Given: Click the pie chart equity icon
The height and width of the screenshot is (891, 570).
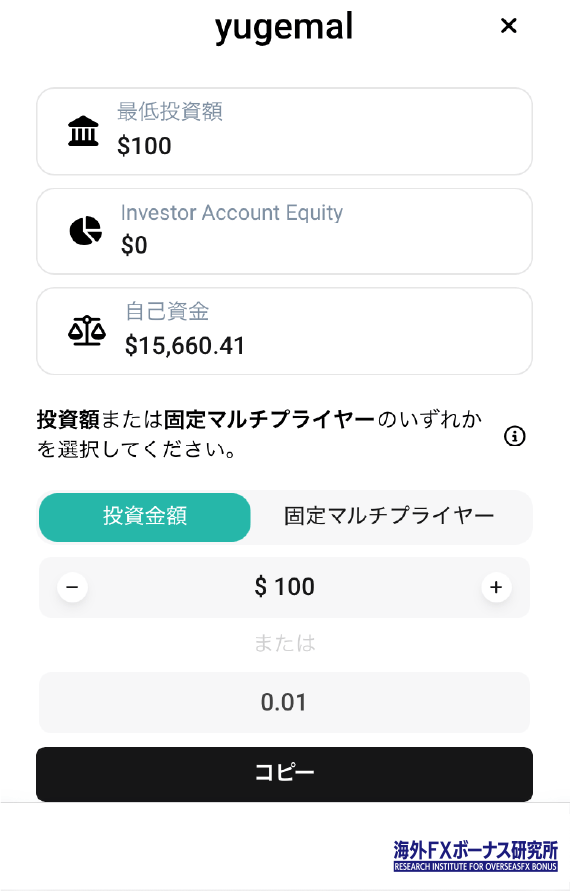Looking at the screenshot, I should (x=85, y=230).
